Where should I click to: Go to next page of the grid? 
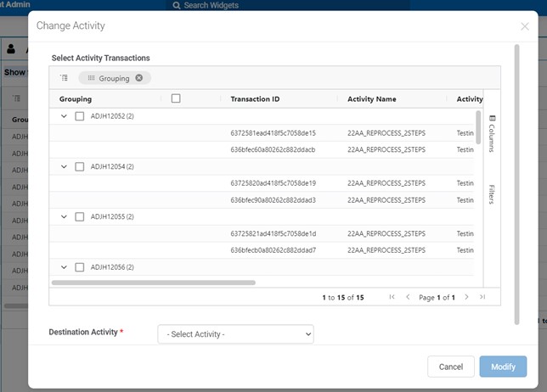coord(466,297)
